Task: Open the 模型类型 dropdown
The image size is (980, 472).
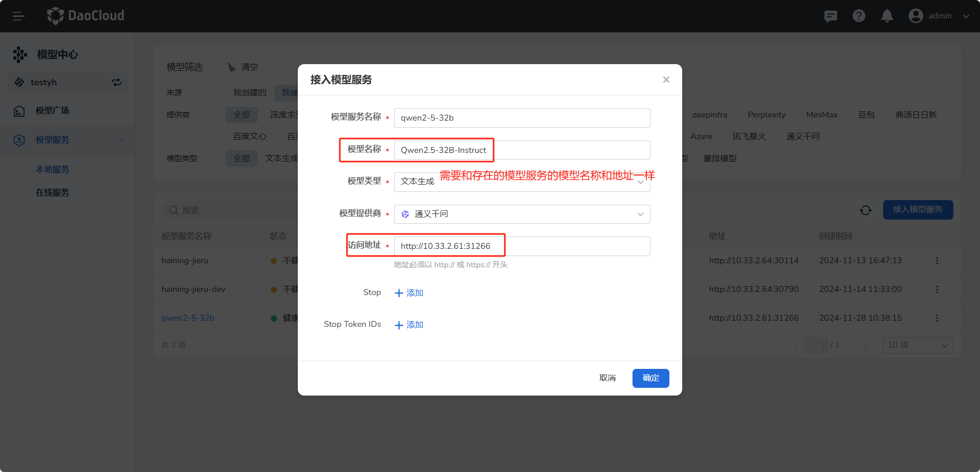Action: (x=522, y=182)
